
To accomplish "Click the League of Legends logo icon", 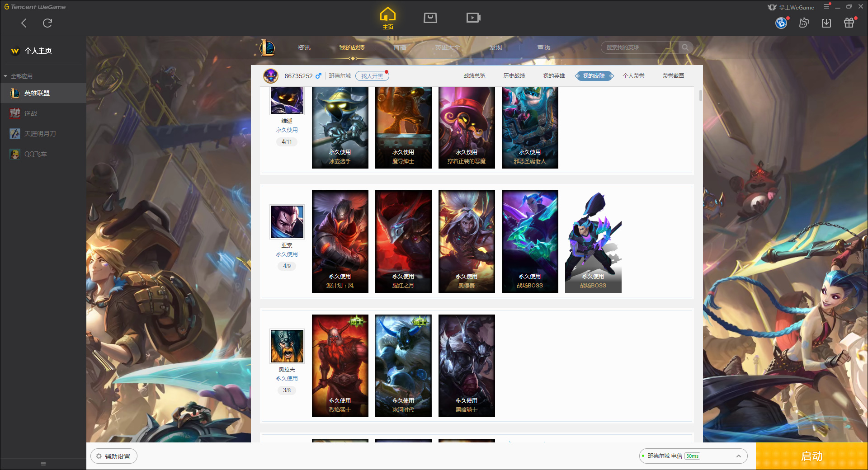I will pos(267,47).
